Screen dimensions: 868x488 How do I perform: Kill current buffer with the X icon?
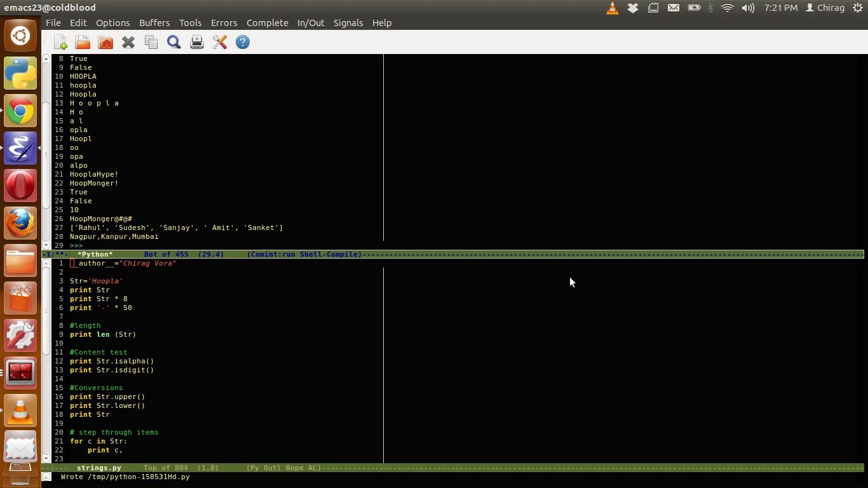(x=128, y=42)
